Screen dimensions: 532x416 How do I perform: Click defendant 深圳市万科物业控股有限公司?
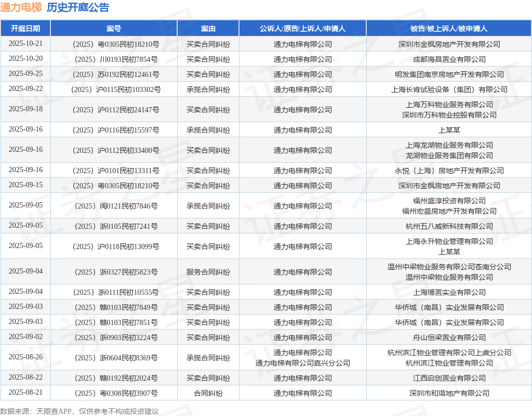[449, 115]
